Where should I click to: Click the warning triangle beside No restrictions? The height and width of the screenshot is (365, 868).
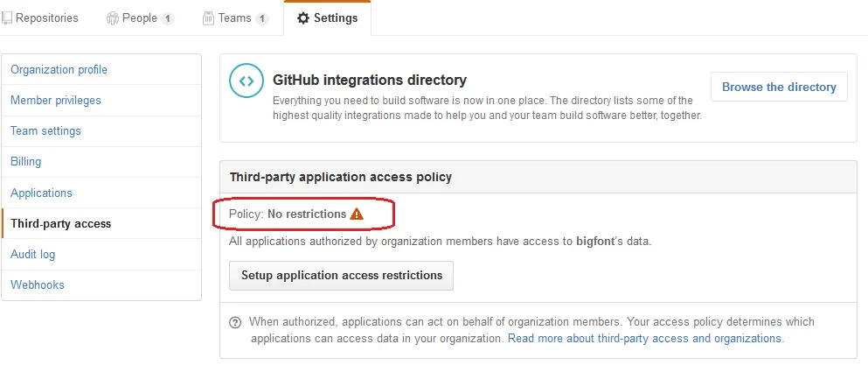[356, 214]
